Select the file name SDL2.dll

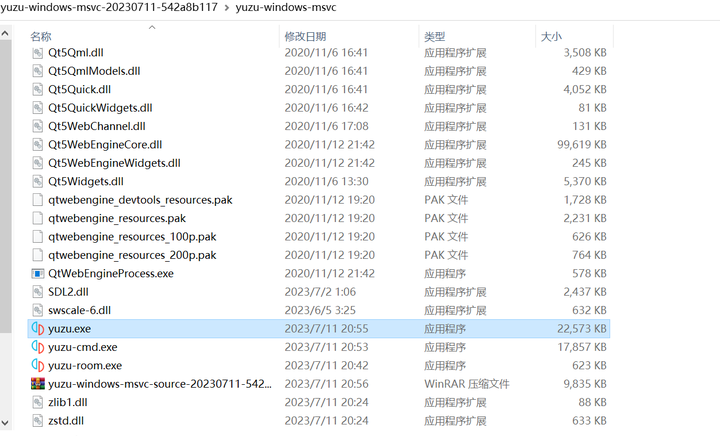point(68,292)
